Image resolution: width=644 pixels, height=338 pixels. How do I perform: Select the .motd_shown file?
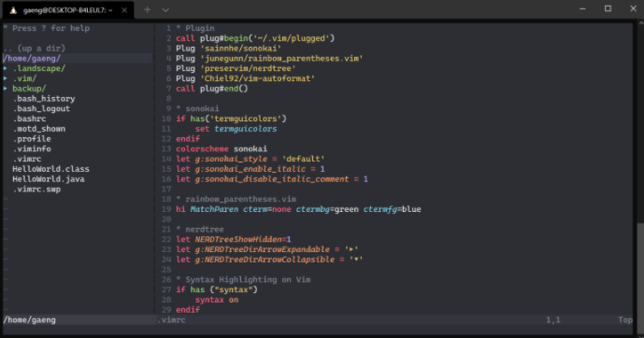(39, 129)
